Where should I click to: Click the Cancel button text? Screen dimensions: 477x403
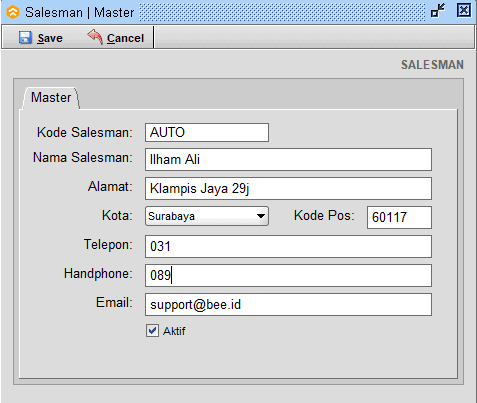(x=125, y=38)
